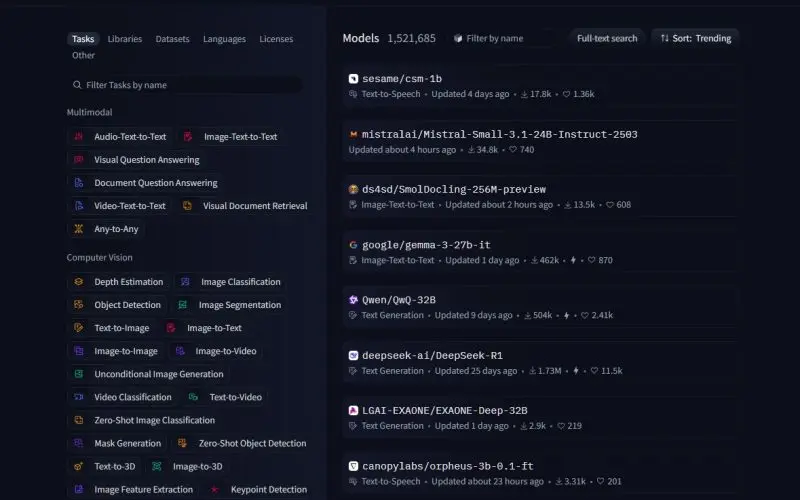Click the sesame avatar logo
Viewport: 800px width, 500px height.
tap(353, 79)
